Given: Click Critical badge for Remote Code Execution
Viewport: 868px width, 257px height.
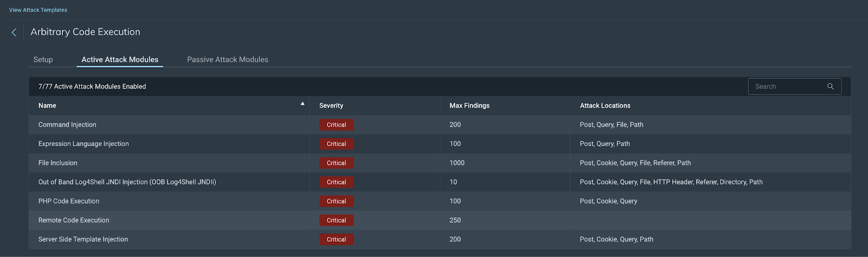Looking at the screenshot, I should (x=336, y=220).
